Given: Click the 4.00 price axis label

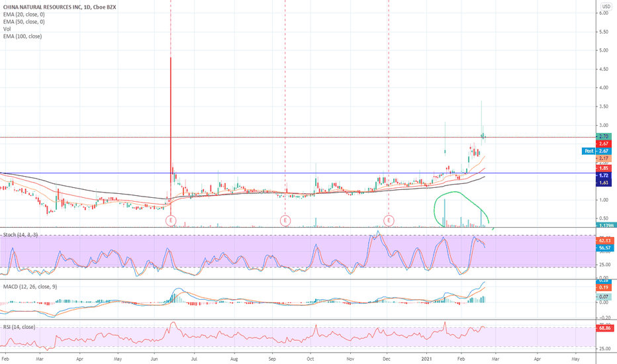Looking at the screenshot, I should click(604, 88).
